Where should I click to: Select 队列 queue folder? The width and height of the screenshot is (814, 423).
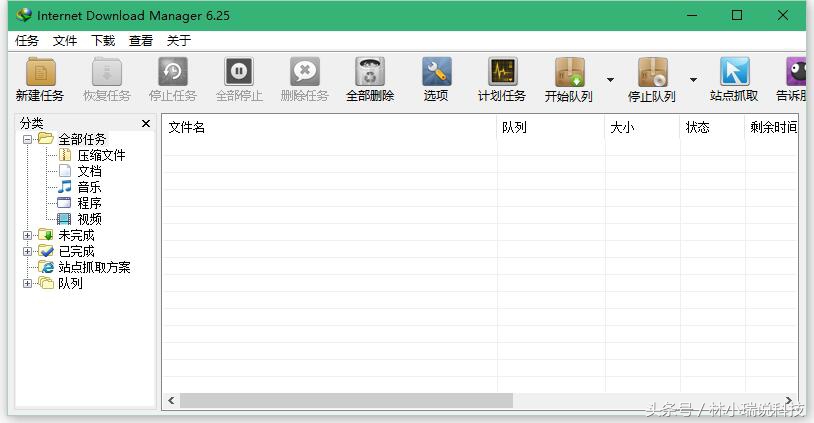coord(70,283)
